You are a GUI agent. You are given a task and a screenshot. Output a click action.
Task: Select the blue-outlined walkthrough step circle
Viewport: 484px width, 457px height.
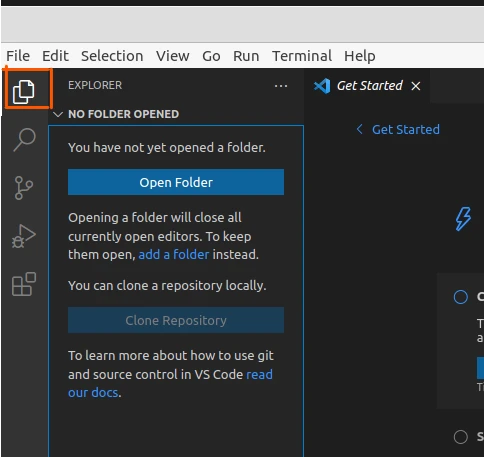[461, 297]
